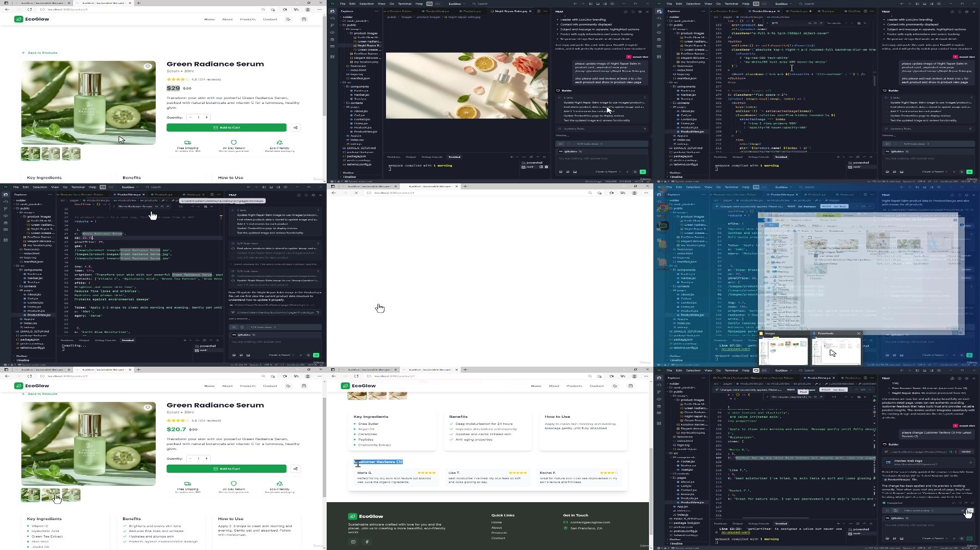980x550 pixels.
Task: Open the cart icon in the $29 page navbar
Action: [304, 19]
